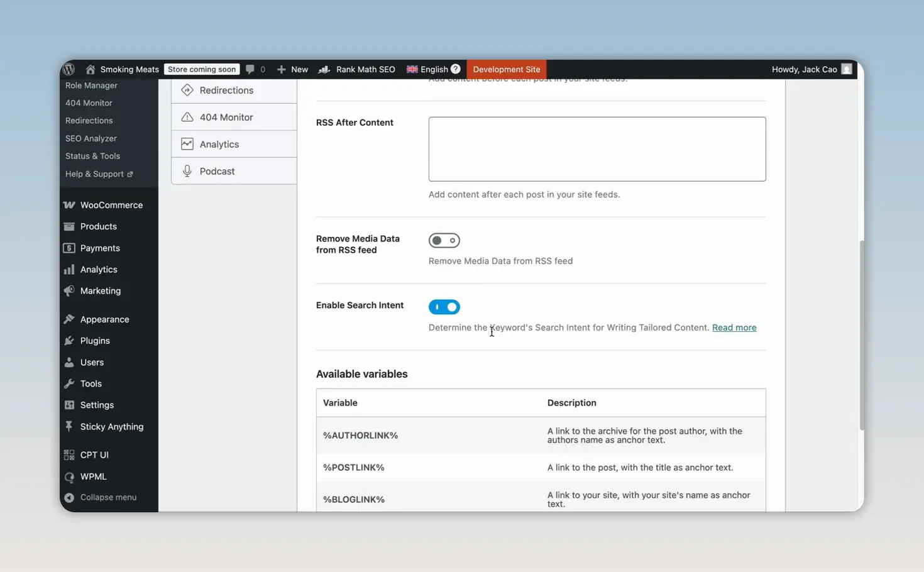This screenshot has width=924, height=572.
Task: Click the WooCommerce sidebar icon
Action: (x=69, y=205)
